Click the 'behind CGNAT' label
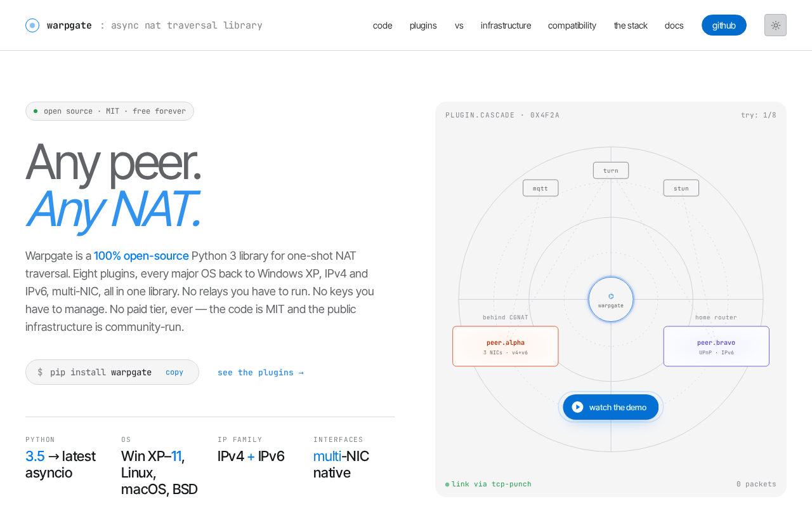This screenshot has width=812, height=508. 506,317
